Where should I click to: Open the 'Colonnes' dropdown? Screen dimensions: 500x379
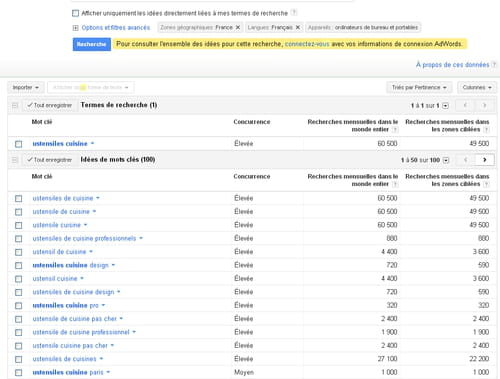click(x=477, y=87)
